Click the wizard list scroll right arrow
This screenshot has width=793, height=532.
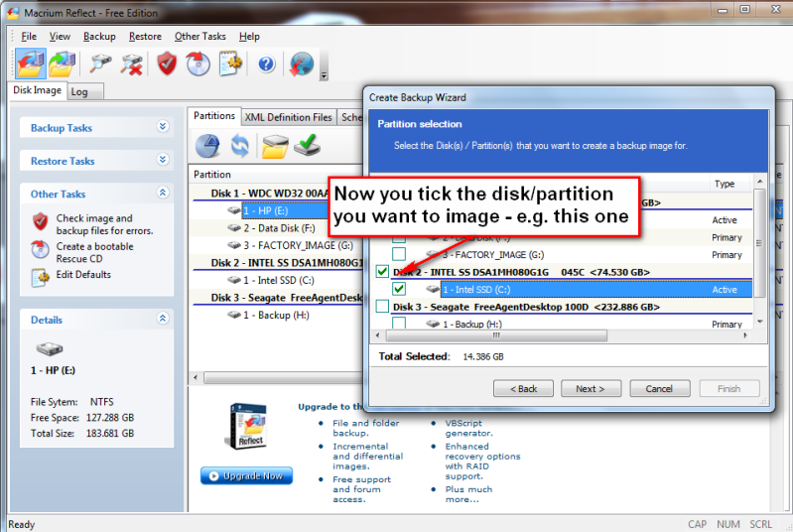tap(745, 335)
